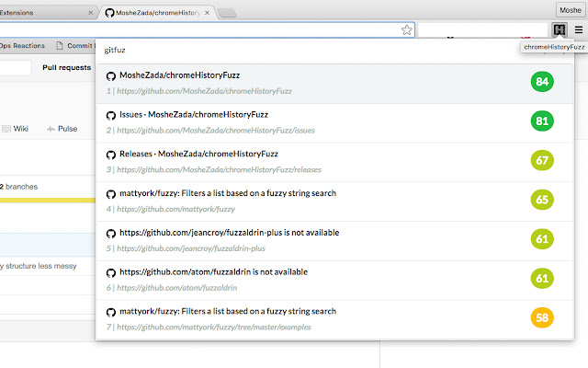Viewport: 588px width, 368px height.
Task: Open the Commit bookmark
Action: (75, 46)
